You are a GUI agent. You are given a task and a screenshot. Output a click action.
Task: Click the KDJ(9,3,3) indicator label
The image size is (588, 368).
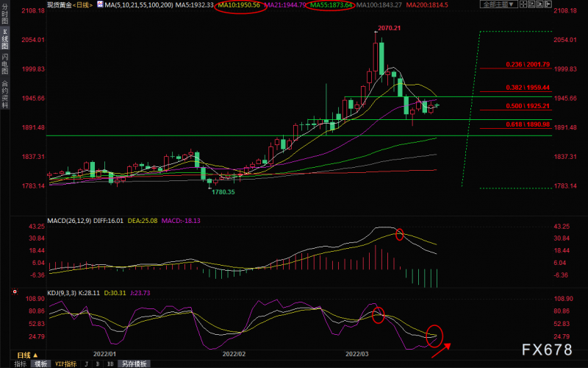pos(62,292)
